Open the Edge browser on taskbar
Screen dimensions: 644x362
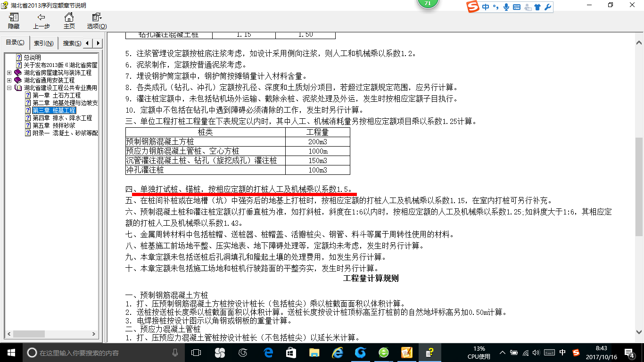click(x=268, y=353)
